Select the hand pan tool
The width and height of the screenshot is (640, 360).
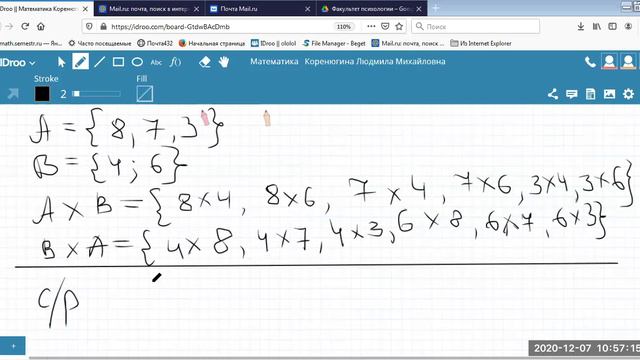point(224,62)
